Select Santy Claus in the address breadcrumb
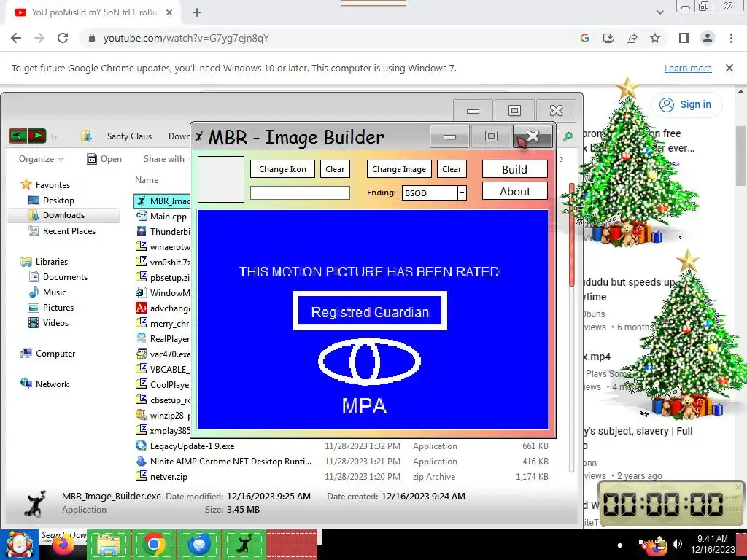The width and height of the screenshot is (747, 560). (129, 136)
